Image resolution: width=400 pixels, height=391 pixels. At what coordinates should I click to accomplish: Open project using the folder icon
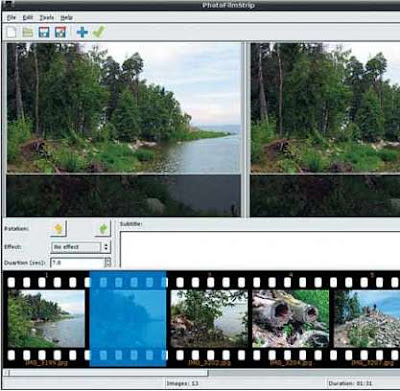(x=28, y=32)
